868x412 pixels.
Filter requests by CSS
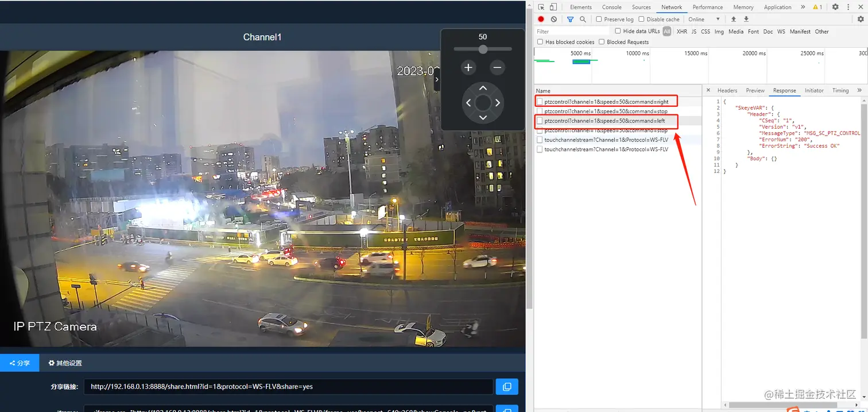click(x=706, y=32)
